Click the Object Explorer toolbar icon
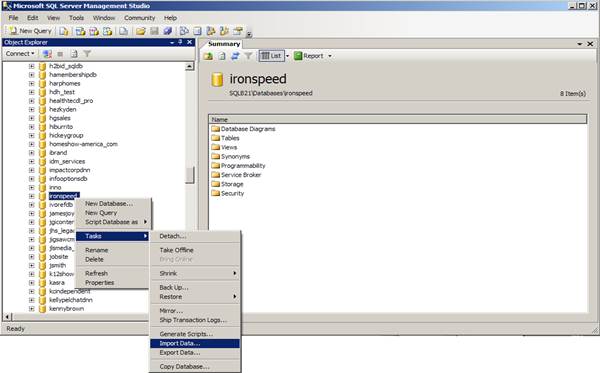Image resolution: width=600 pixels, height=373 pixels. [x=211, y=31]
